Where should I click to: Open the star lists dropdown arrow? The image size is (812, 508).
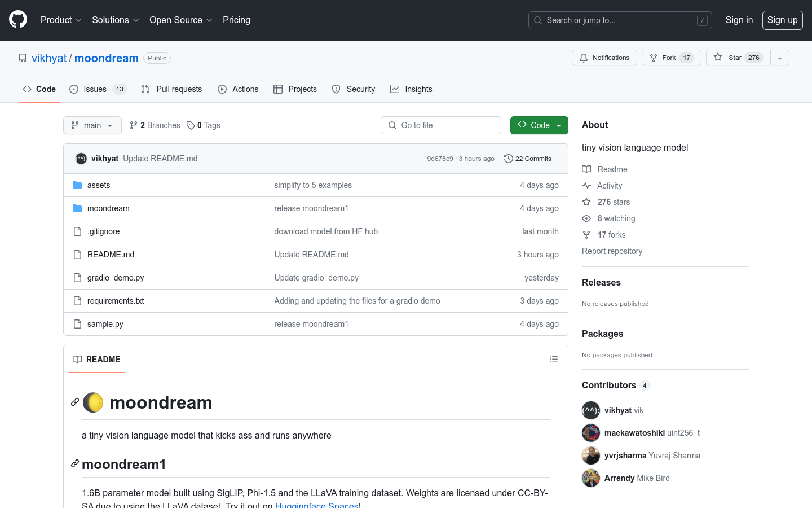(780, 58)
